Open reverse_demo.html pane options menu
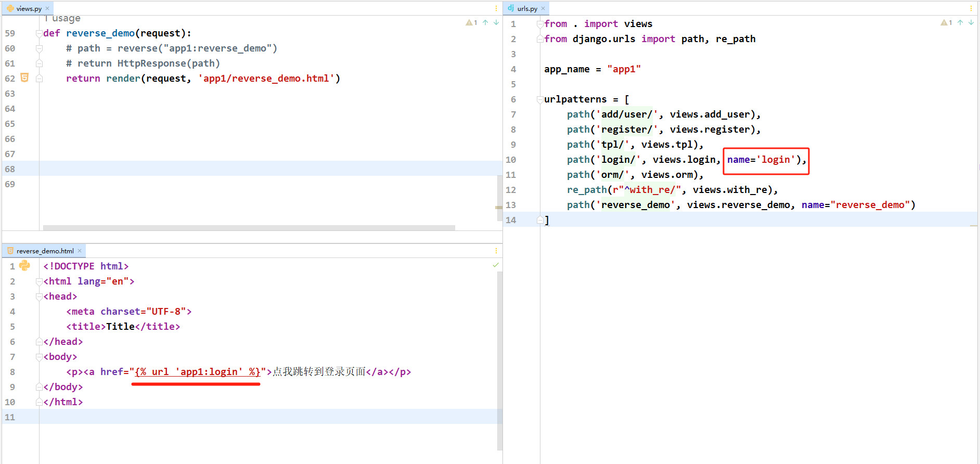This screenshot has height=464, width=980. [496, 251]
